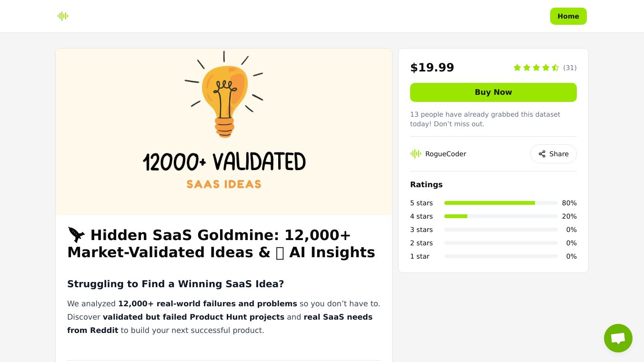Click the RogueCoder soundwave avatar icon
Image resolution: width=644 pixels, height=362 pixels.
(x=416, y=154)
